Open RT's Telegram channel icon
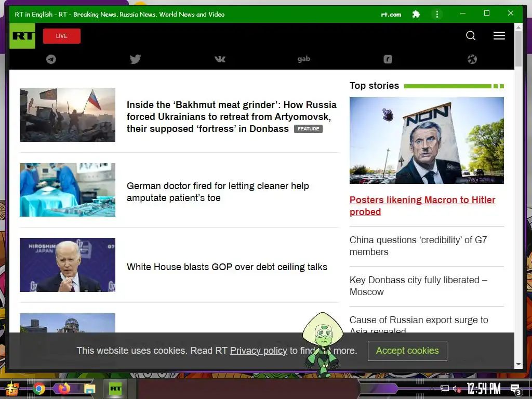This screenshot has height=399, width=532. tap(51, 59)
